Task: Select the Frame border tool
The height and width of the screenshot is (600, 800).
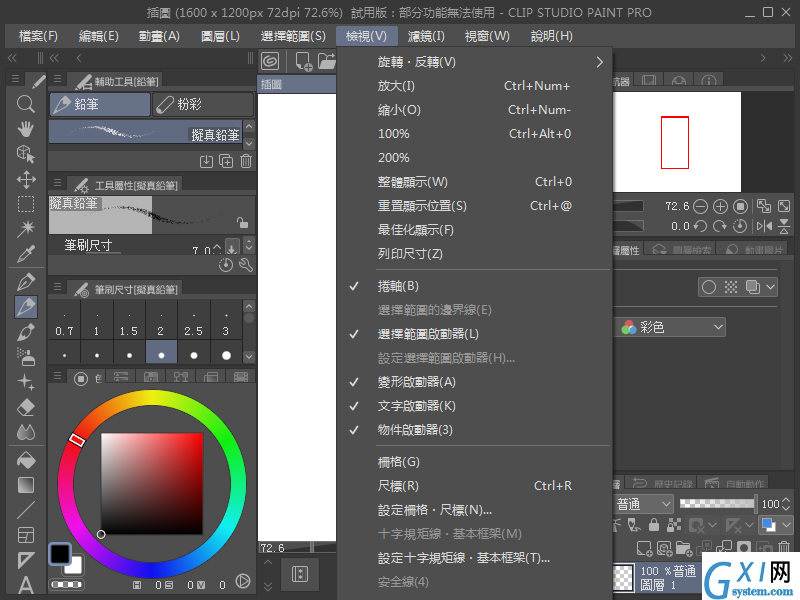Action: tap(26, 535)
